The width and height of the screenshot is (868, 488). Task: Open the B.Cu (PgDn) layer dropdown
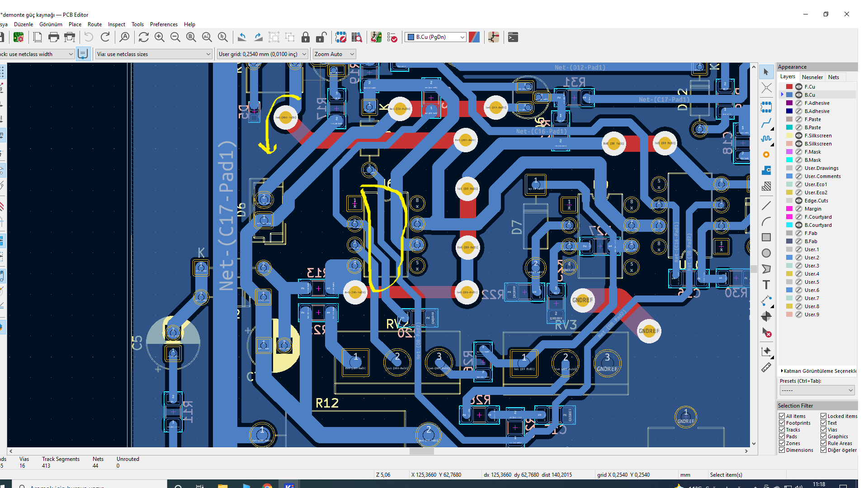(x=435, y=37)
